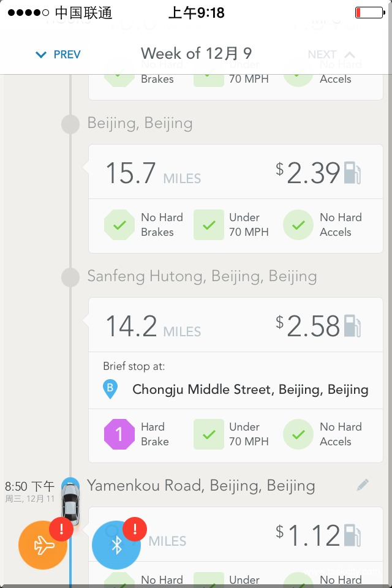This screenshot has width=392, height=588.
Task: Open Chongju Middle Street brief stop
Action: pyautogui.click(x=250, y=389)
